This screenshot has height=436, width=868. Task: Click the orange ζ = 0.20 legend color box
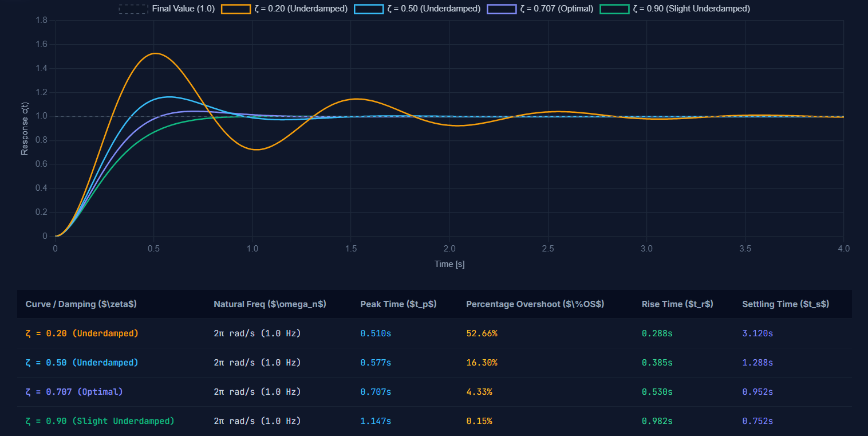[236, 9]
